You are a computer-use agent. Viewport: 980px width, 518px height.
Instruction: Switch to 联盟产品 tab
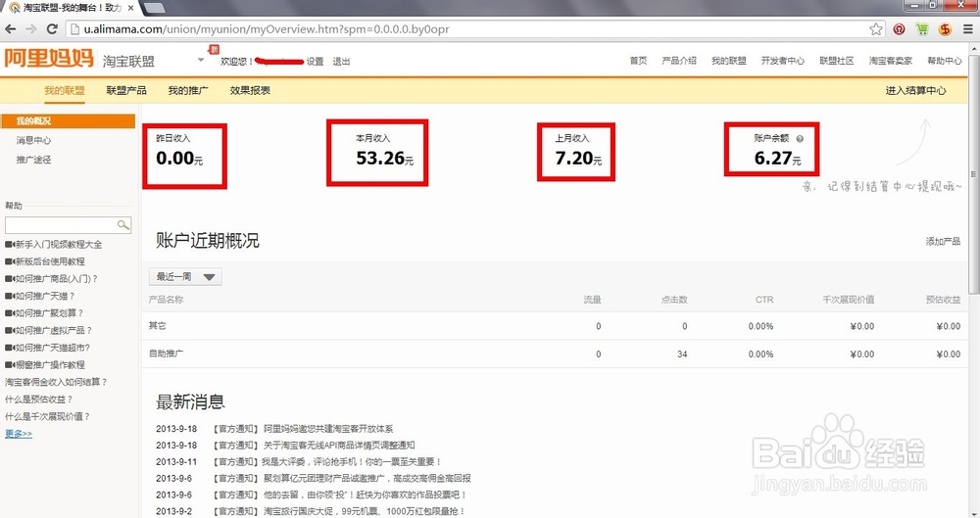tap(126, 91)
